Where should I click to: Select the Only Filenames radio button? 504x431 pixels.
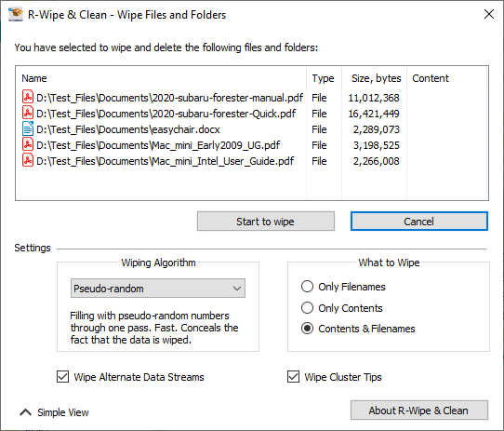[307, 287]
